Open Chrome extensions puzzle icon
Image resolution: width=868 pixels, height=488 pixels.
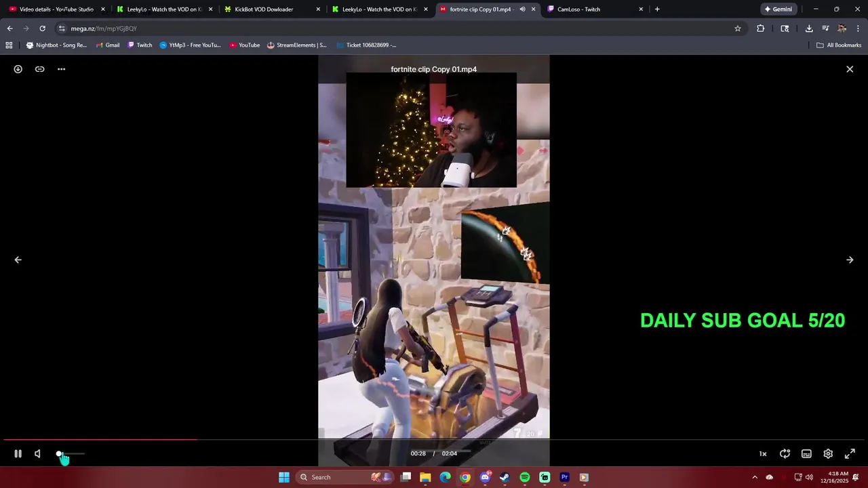(760, 28)
